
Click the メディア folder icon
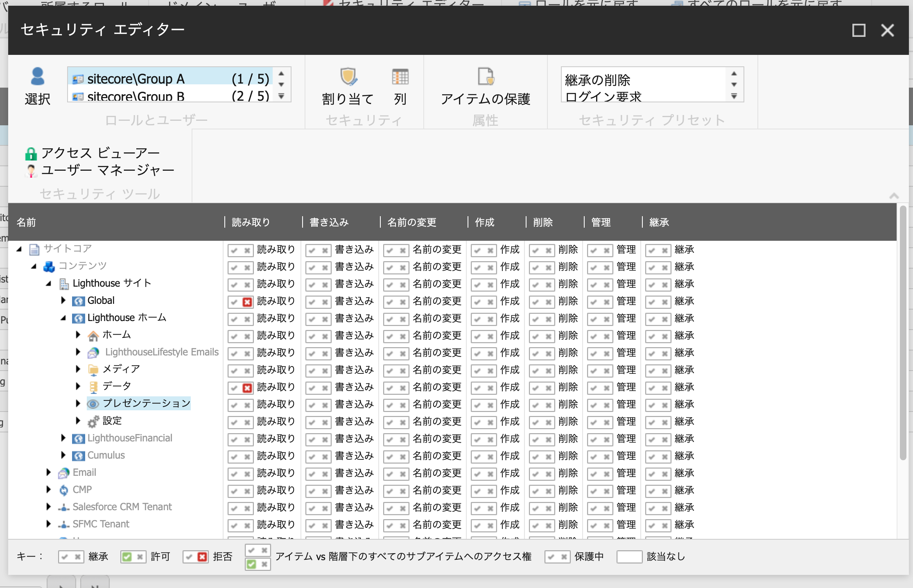click(93, 370)
